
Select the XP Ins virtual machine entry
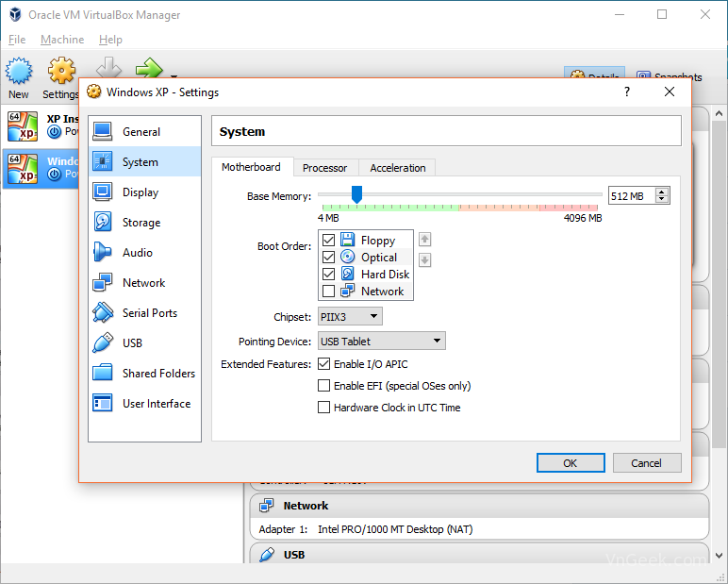click(x=40, y=125)
